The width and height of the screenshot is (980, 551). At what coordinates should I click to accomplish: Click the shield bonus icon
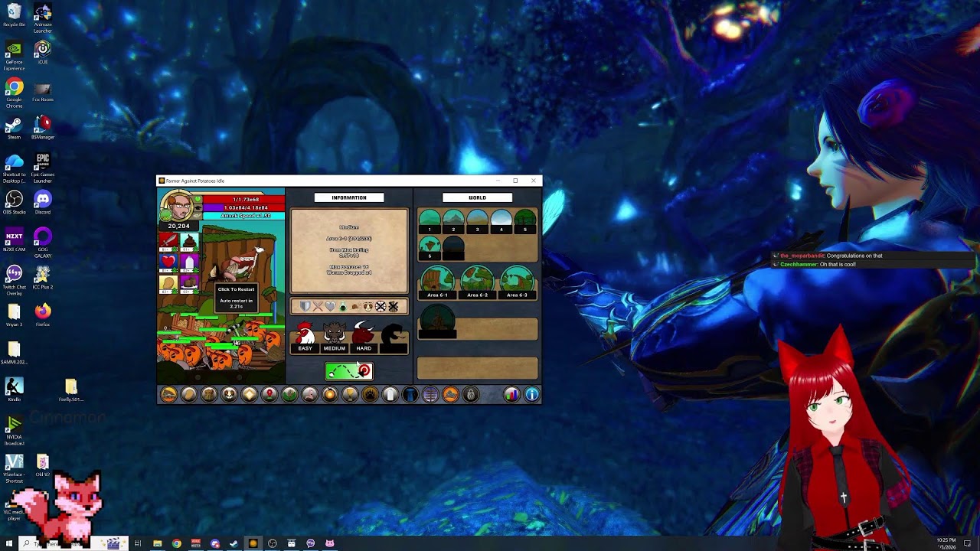(305, 306)
